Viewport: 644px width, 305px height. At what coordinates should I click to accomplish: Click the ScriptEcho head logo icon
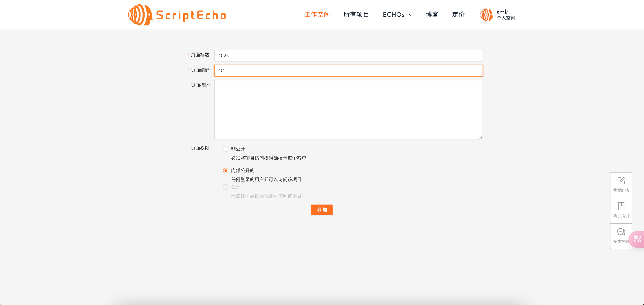pos(140,15)
